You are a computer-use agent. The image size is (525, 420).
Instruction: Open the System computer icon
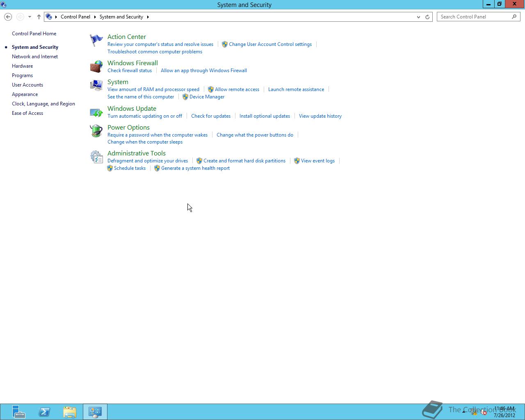pyautogui.click(x=96, y=85)
